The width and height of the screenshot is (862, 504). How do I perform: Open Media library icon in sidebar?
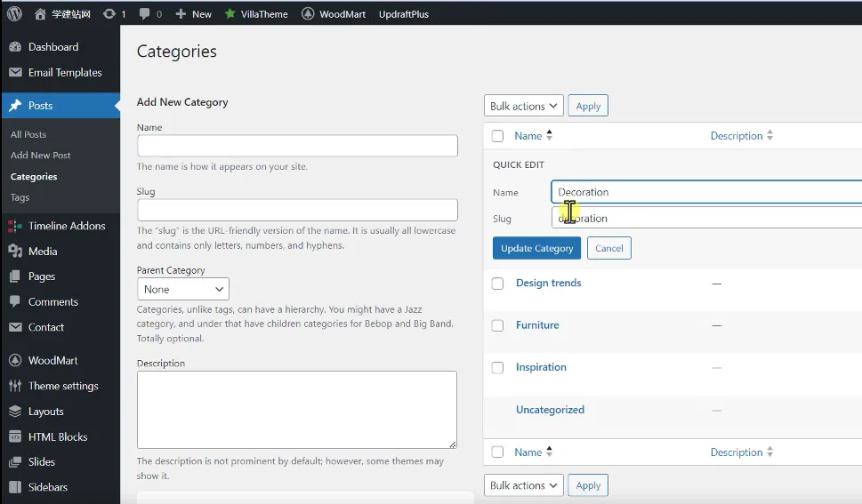pyautogui.click(x=15, y=252)
